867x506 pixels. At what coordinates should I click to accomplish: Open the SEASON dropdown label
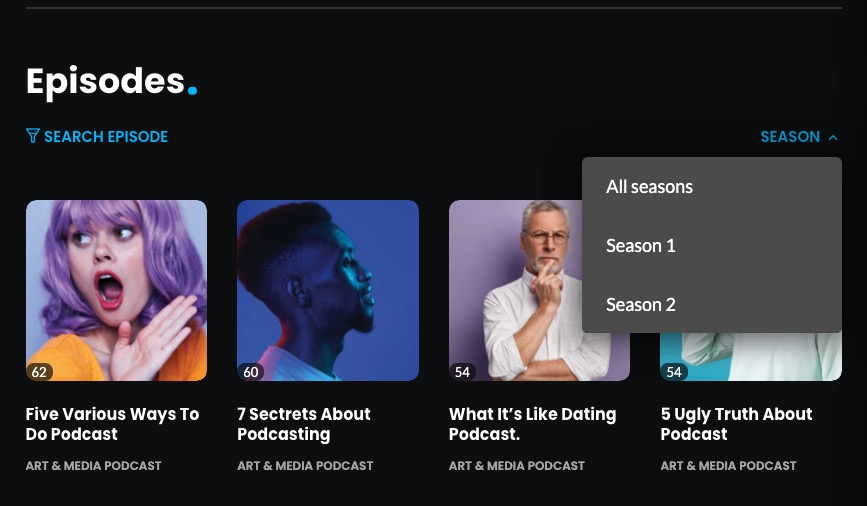(x=790, y=137)
